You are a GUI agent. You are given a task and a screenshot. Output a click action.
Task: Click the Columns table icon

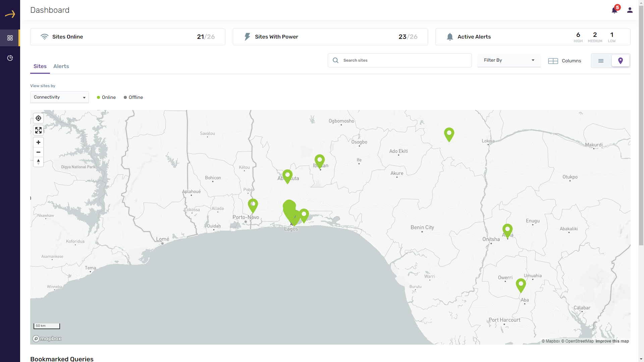pyautogui.click(x=553, y=61)
